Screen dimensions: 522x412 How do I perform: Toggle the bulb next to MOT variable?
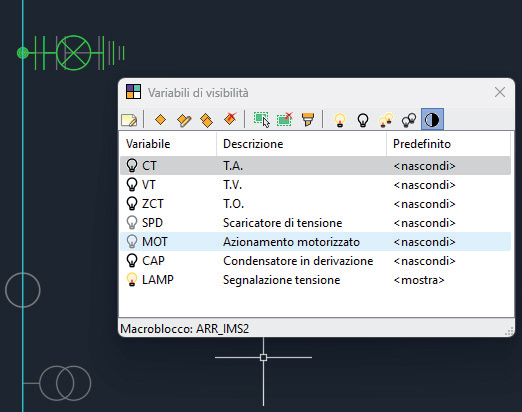(132, 242)
